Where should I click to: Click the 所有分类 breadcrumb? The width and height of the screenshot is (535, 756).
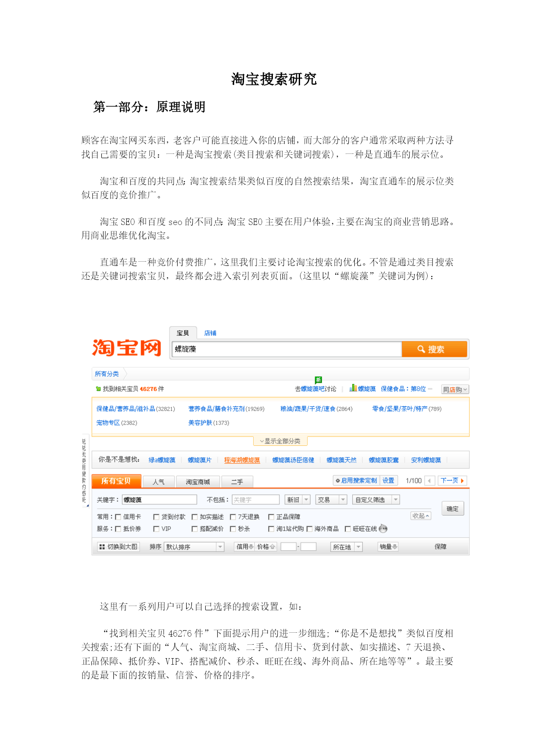pos(107,374)
